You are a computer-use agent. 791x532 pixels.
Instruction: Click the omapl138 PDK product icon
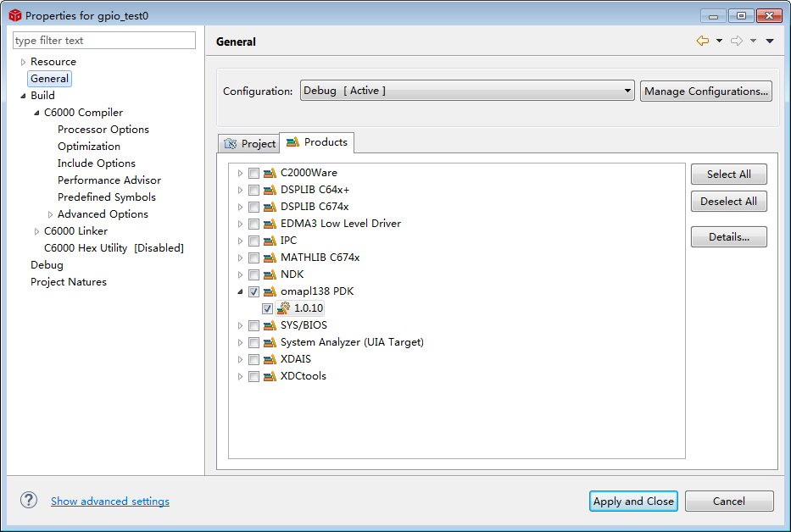[270, 291]
